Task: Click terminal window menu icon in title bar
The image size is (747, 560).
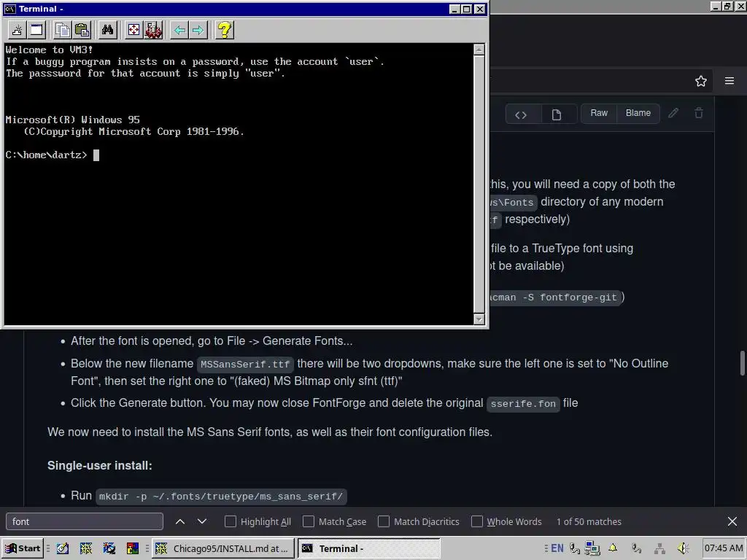Action: coord(10,9)
